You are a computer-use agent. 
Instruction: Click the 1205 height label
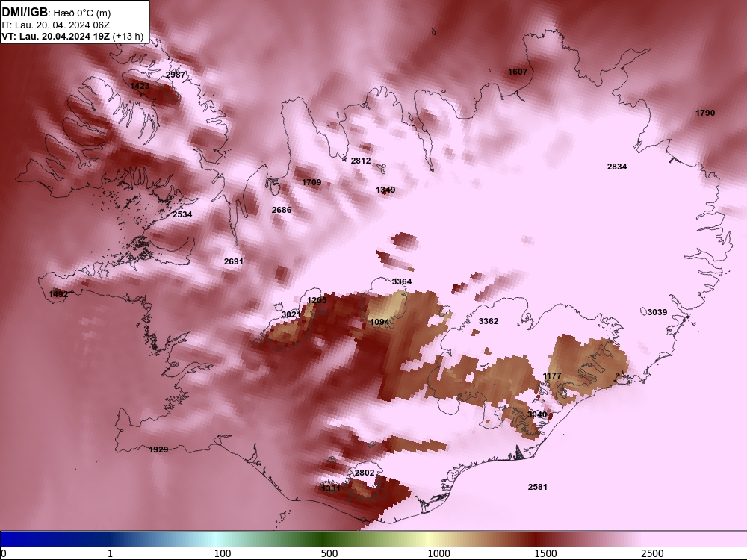click(317, 300)
